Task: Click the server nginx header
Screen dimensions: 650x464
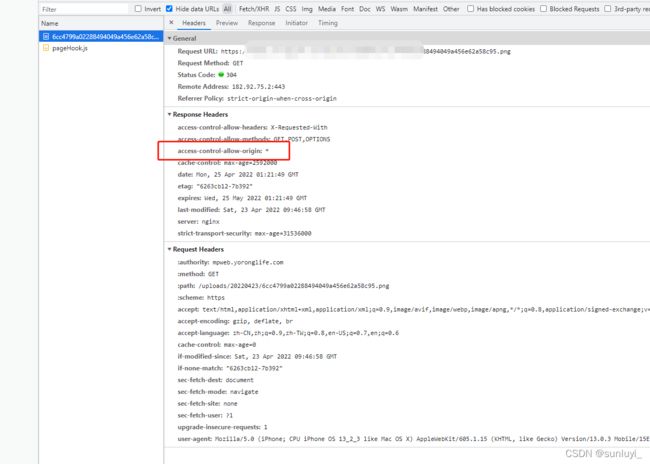Action: [x=198, y=221]
